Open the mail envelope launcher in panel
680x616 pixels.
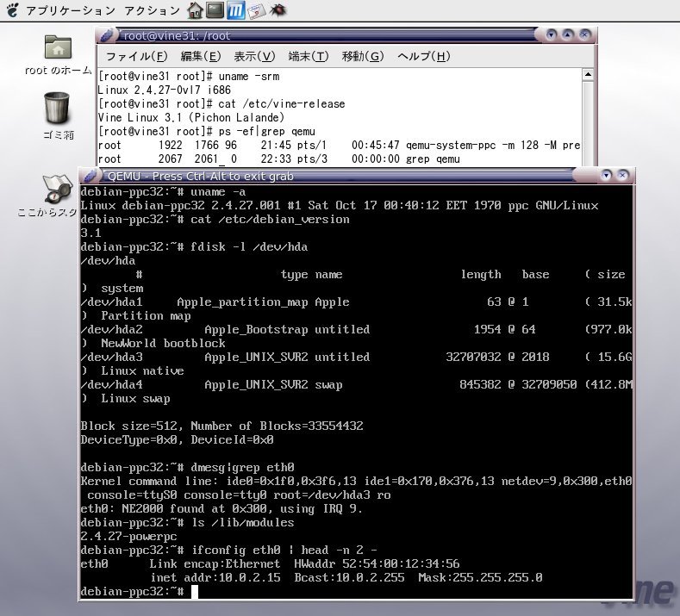tap(256, 10)
